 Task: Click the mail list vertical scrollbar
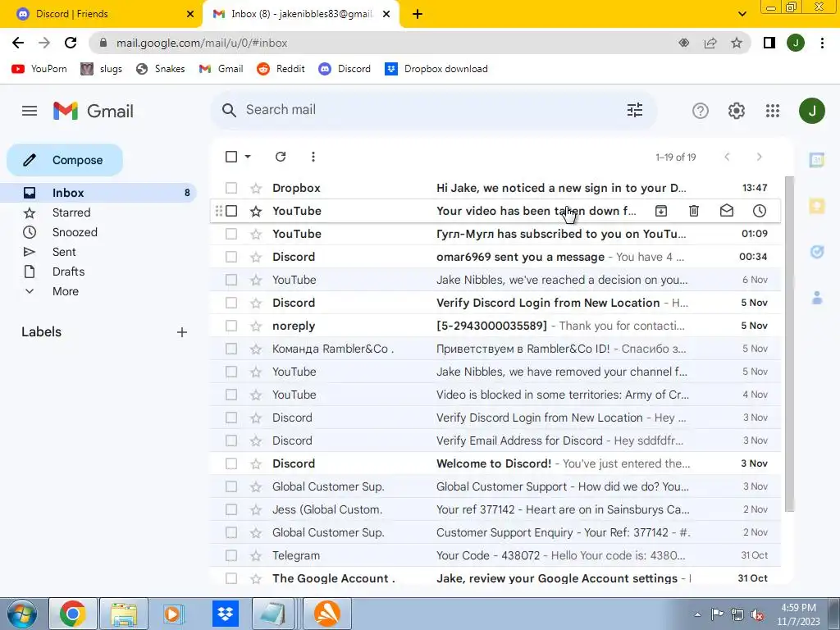click(x=788, y=343)
